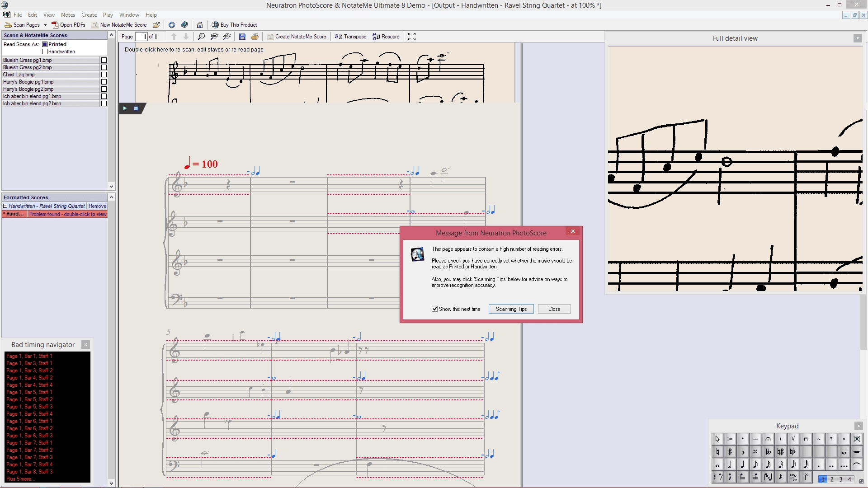The height and width of the screenshot is (488, 868).
Task: Tick checkbox for Christ Lag.bmp
Action: pyautogui.click(x=104, y=75)
